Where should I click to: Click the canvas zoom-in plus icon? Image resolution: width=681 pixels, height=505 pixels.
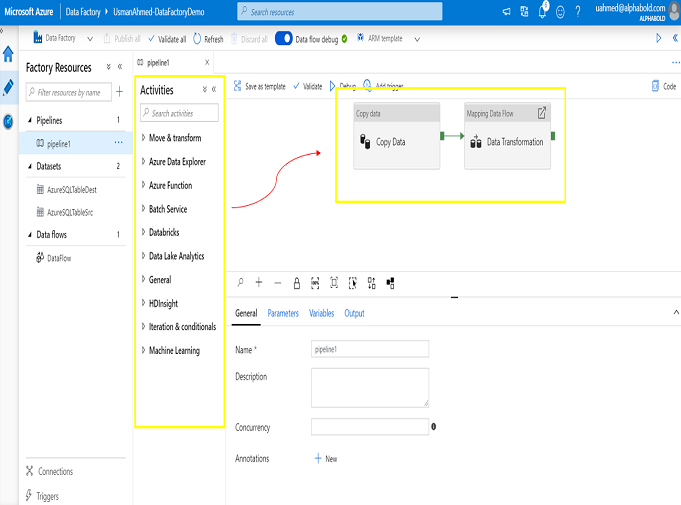pos(259,283)
